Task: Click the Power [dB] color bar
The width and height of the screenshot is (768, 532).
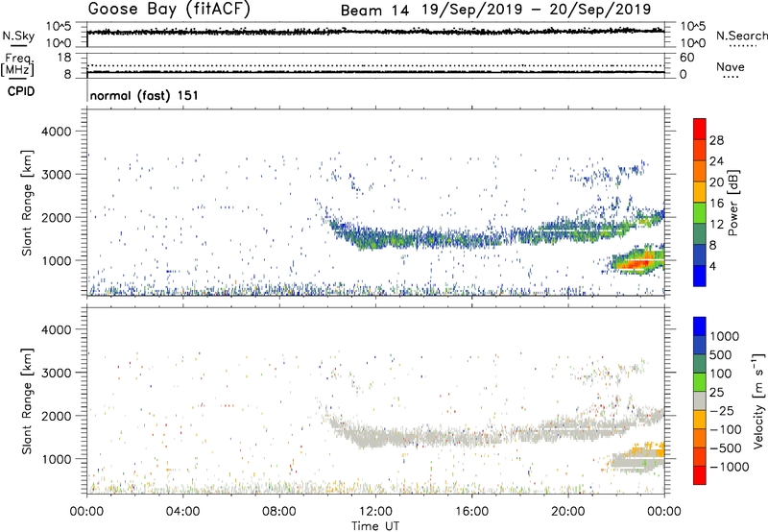Action: click(700, 203)
